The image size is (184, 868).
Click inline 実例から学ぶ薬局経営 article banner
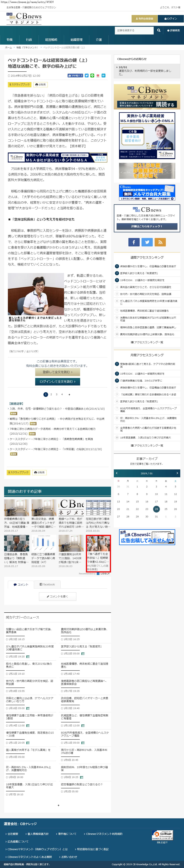click(x=57, y=157)
